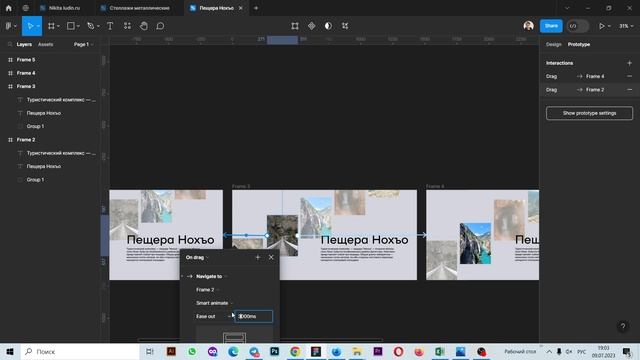This screenshot has width=640, height=360.
Task: Select the Text tool
Action: [110, 26]
